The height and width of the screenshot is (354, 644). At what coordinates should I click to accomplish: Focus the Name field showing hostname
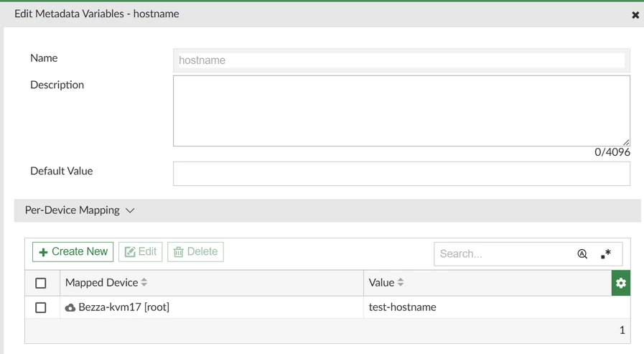(x=401, y=60)
